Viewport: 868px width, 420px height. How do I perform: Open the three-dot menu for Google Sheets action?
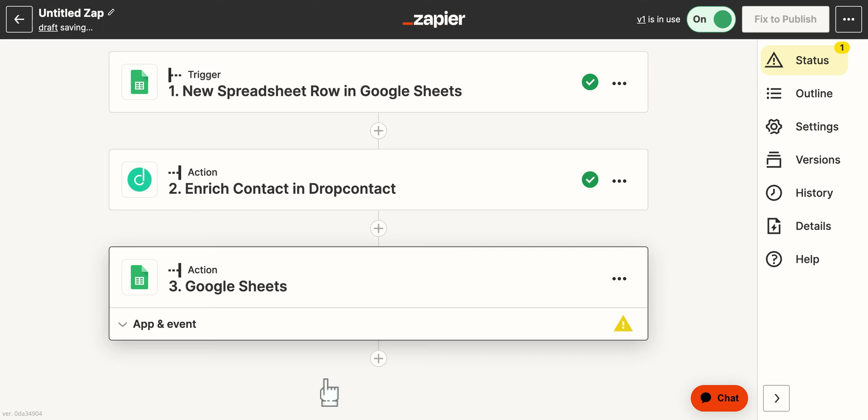coord(619,279)
